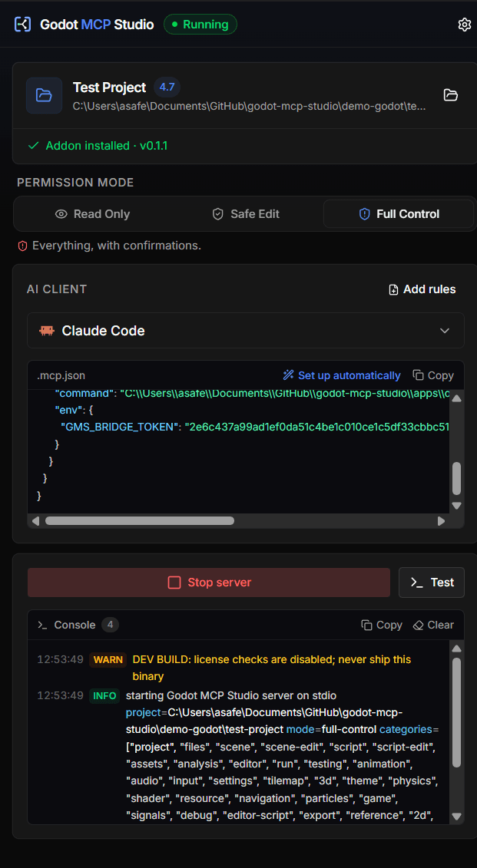This screenshot has width=477, height=868.
Task: Click the Claude Code client logo icon
Action: coord(47,331)
